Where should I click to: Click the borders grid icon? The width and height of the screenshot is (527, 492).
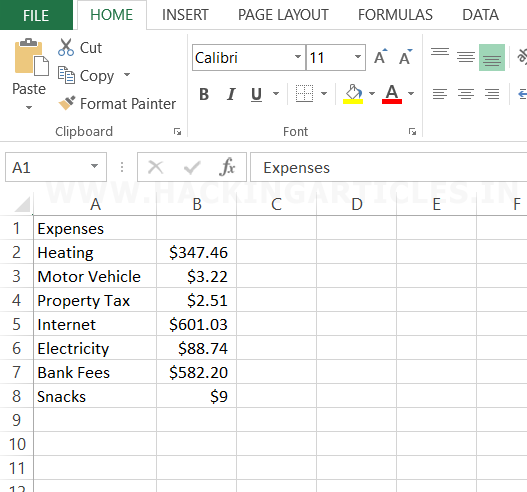(304, 93)
